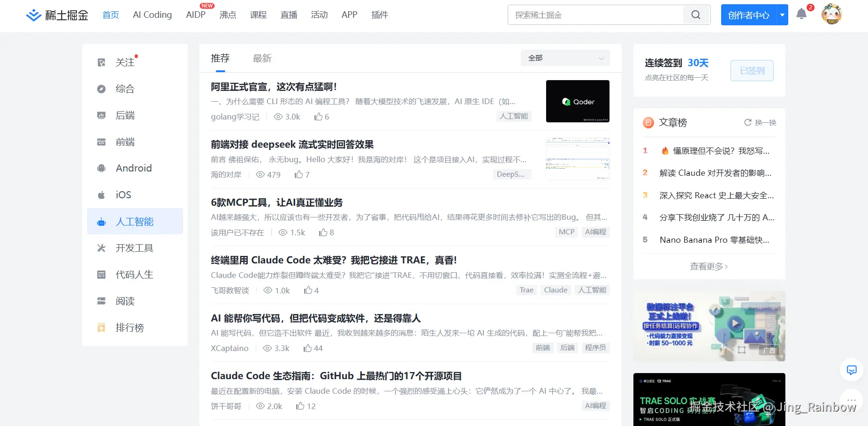Click the 已签到 check-in button
The height and width of the screenshot is (426, 868).
(x=752, y=71)
